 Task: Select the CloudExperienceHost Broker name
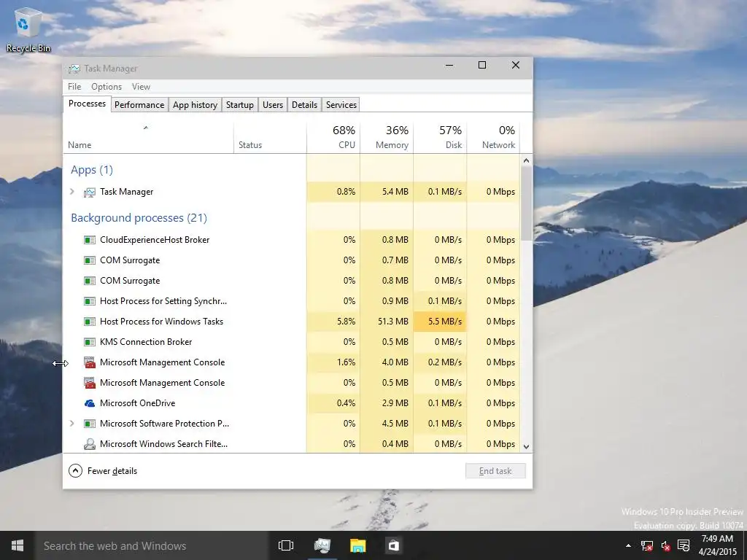[x=155, y=240]
